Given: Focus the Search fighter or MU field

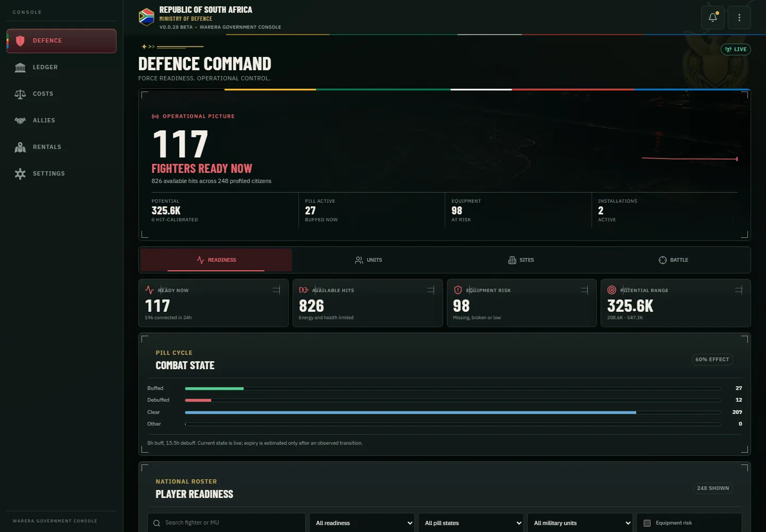Looking at the screenshot, I should click(227, 523).
